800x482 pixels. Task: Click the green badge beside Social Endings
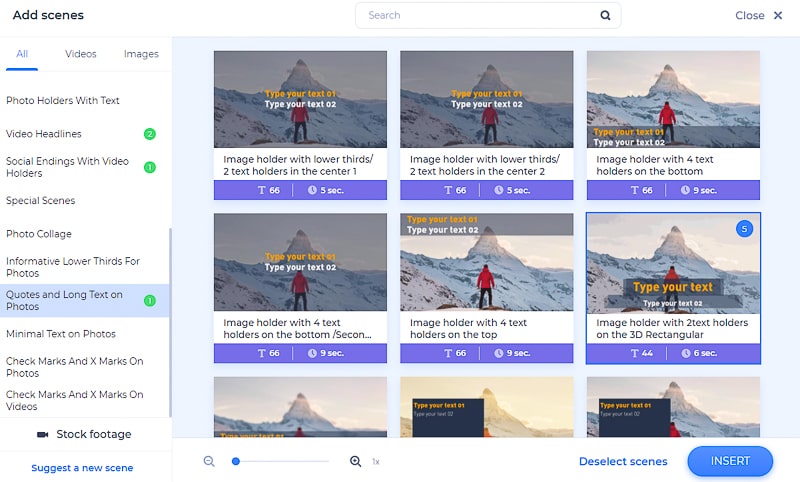pyautogui.click(x=149, y=167)
